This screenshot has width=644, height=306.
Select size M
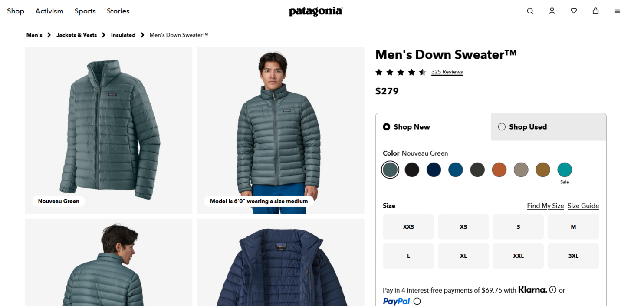tap(573, 226)
